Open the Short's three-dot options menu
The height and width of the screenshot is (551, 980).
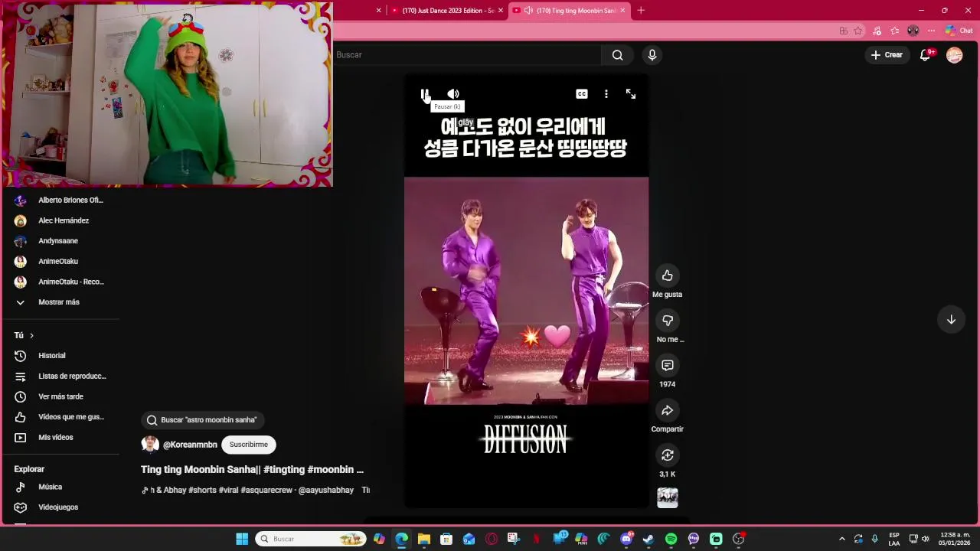[606, 94]
